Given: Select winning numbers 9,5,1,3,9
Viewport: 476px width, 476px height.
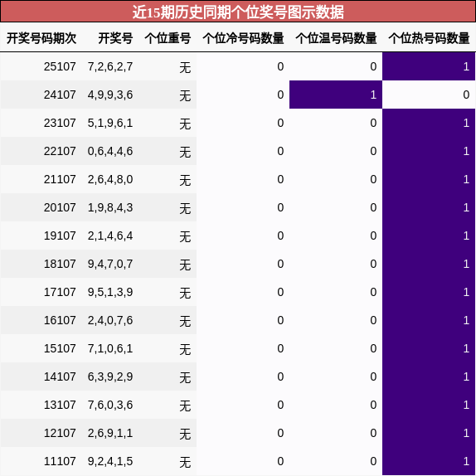Looking at the screenshot, I should click(110, 293).
